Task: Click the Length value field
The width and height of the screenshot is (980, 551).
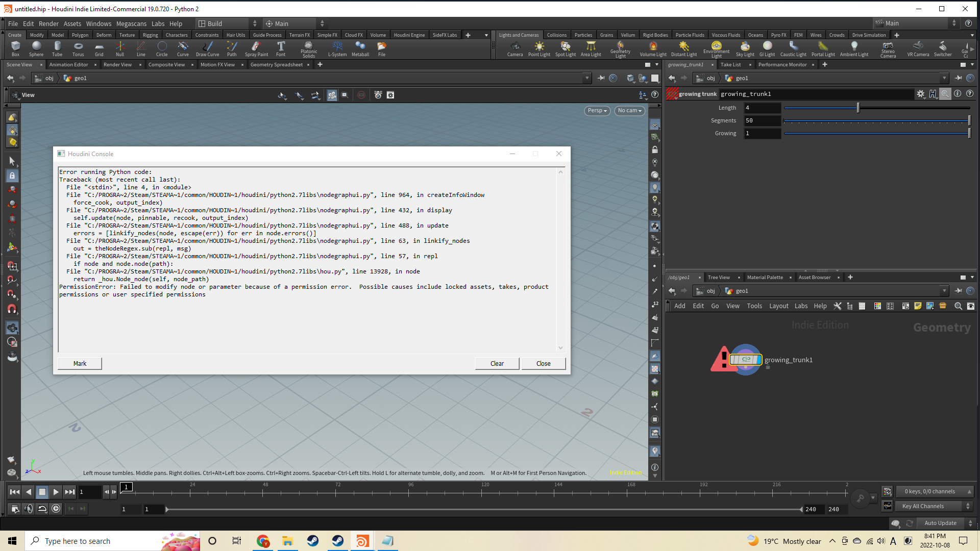Action: (x=762, y=108)
